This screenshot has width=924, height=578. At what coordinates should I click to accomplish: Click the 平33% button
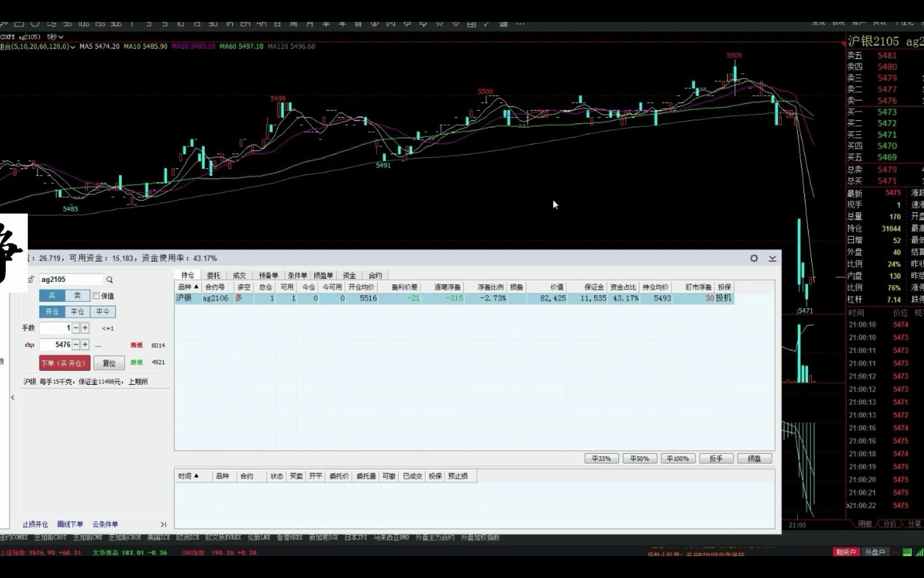pos(601,459)
